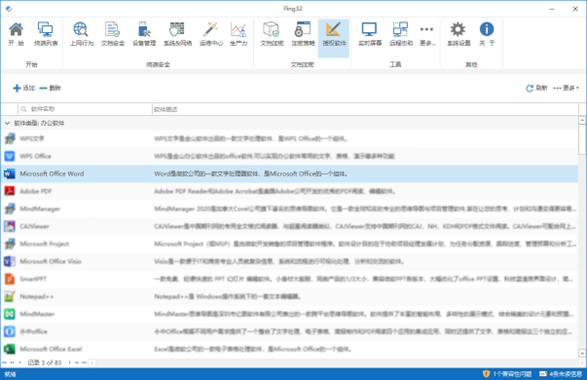This screenshot has width=587, height=380.
Task: Open 文档加密 document encryption
Action: (x=272, y=34)
